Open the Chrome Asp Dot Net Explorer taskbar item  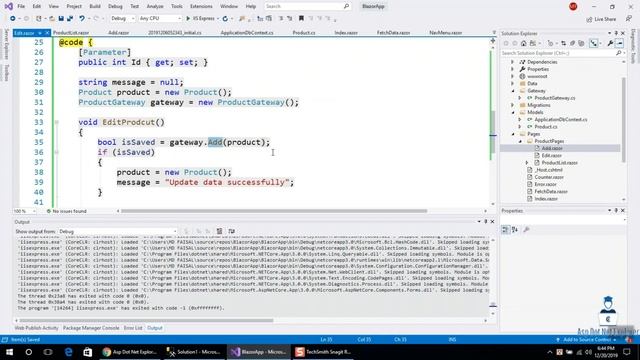tap(130, 352)
